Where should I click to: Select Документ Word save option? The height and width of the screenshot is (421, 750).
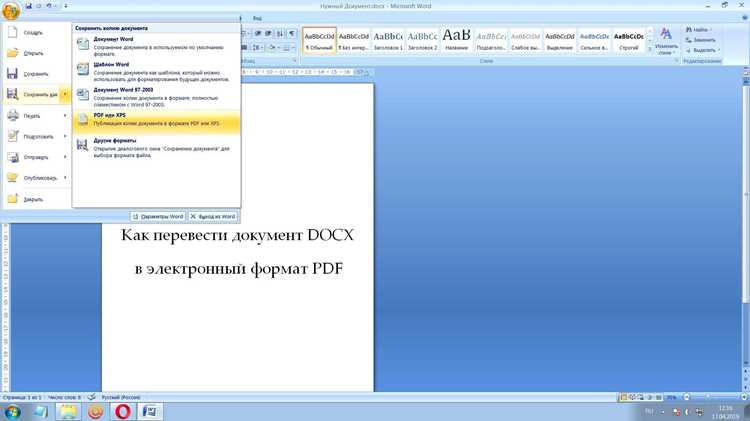pyautogui.click(x=156, y=46)
